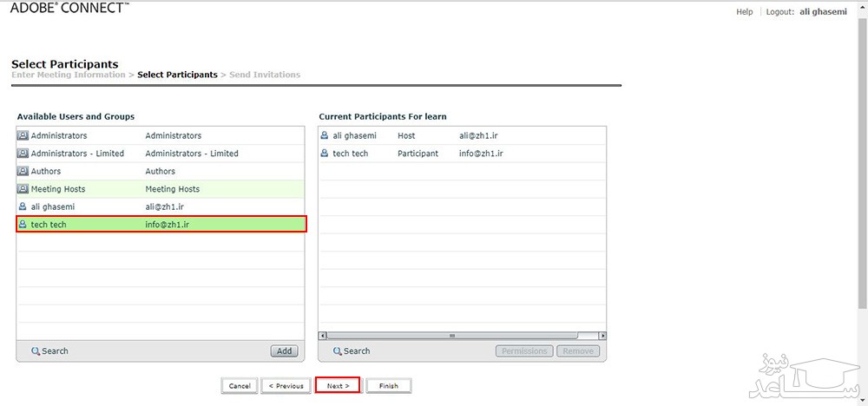Click the Administrators group icon
This screenshot has height=406, width=868.
[23, 136]
